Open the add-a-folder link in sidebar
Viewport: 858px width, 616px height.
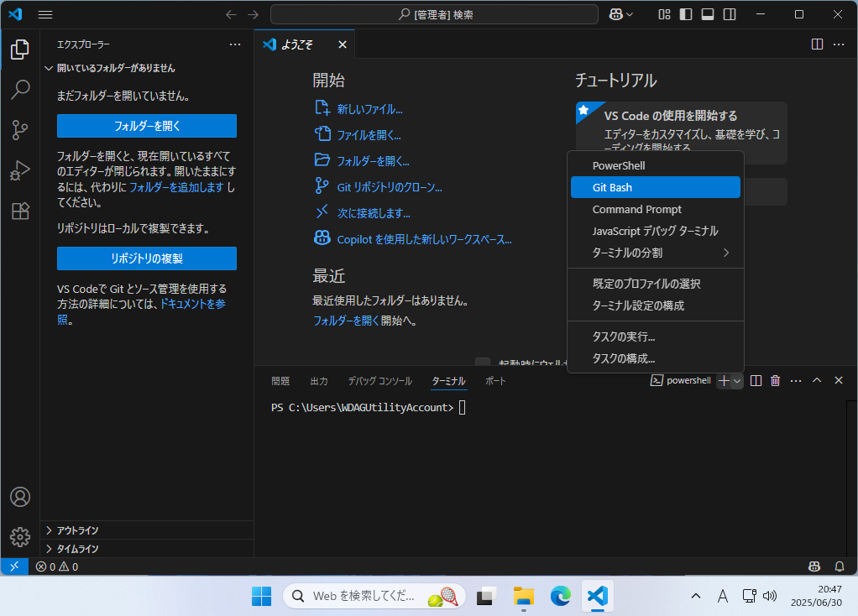(x=176, y=187)
